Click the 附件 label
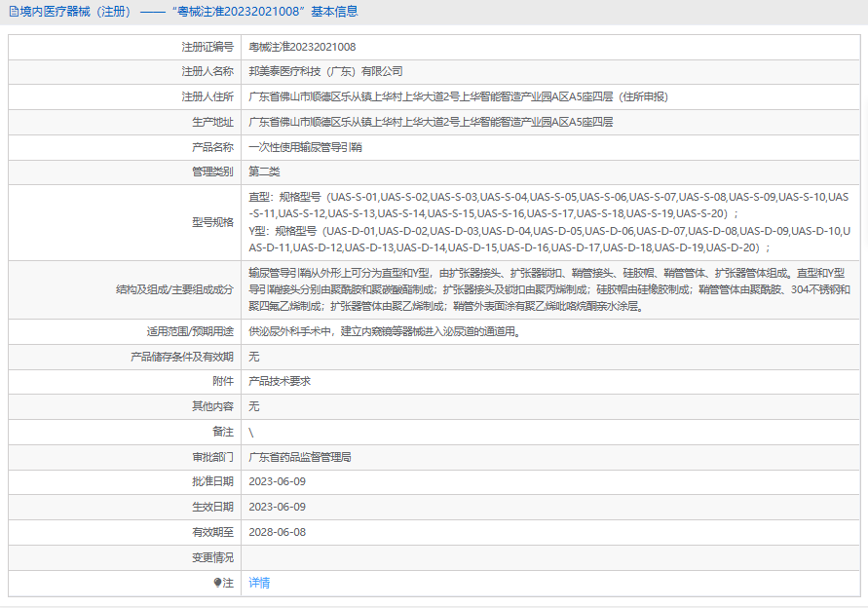The image size is (868, 608). click(223, 382)
